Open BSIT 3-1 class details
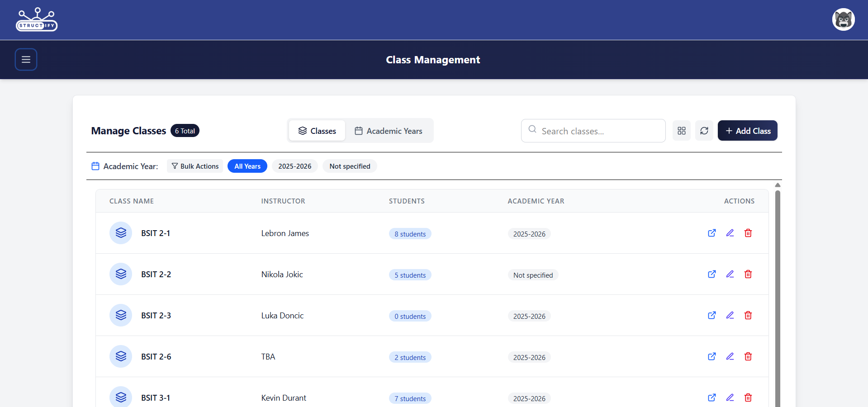 711,398
